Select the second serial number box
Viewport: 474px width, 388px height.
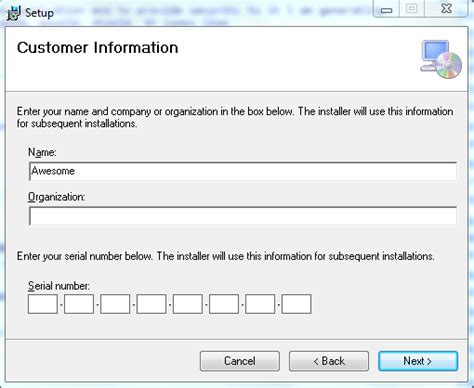pyautogui.click(x=79, y=304)
